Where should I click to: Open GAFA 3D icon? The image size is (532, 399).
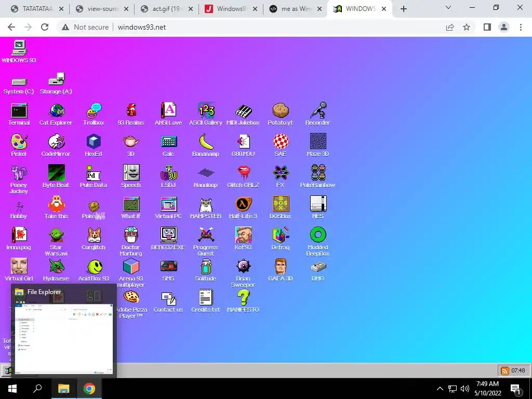(x=280, y=270)
